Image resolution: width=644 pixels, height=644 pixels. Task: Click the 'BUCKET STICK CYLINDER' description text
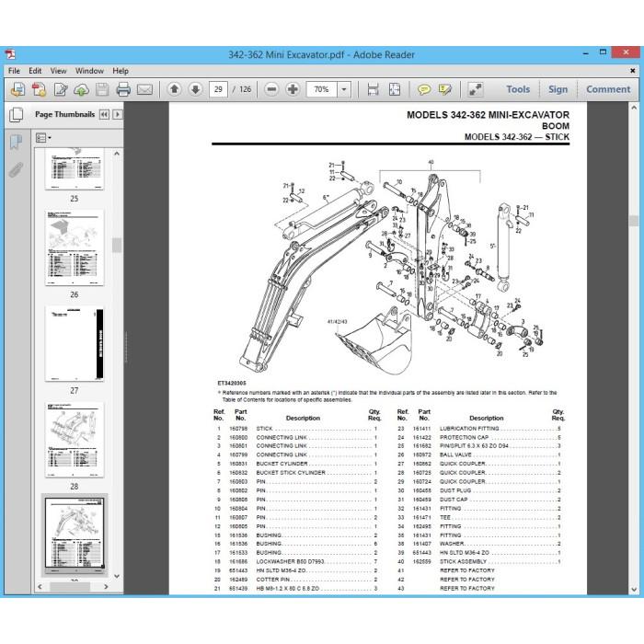(291, 472)
